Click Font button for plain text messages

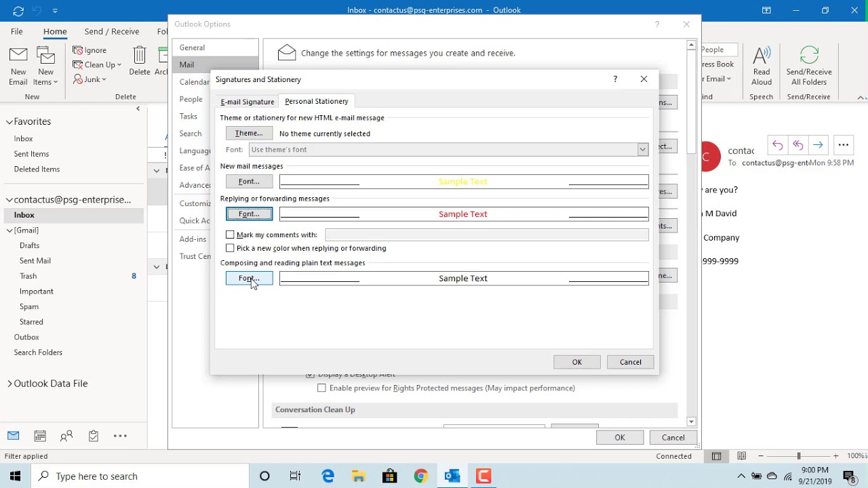coord(249,279)
